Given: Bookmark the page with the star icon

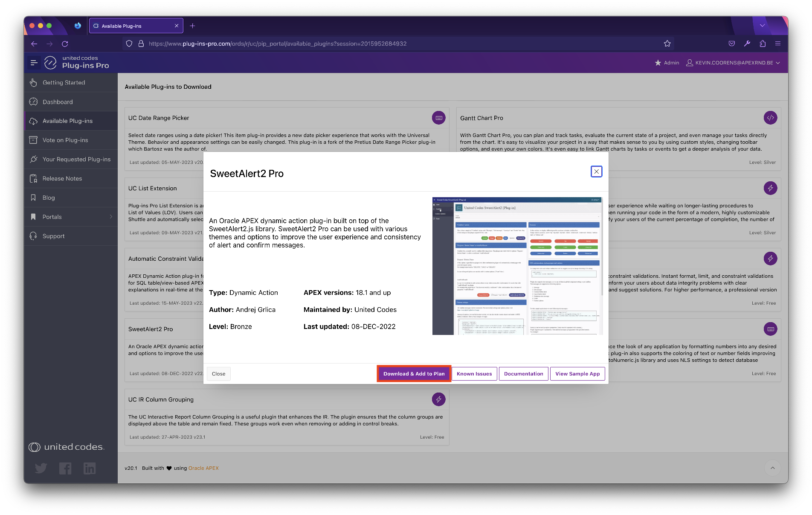Looking at the screenshot, I should [667, 44].
